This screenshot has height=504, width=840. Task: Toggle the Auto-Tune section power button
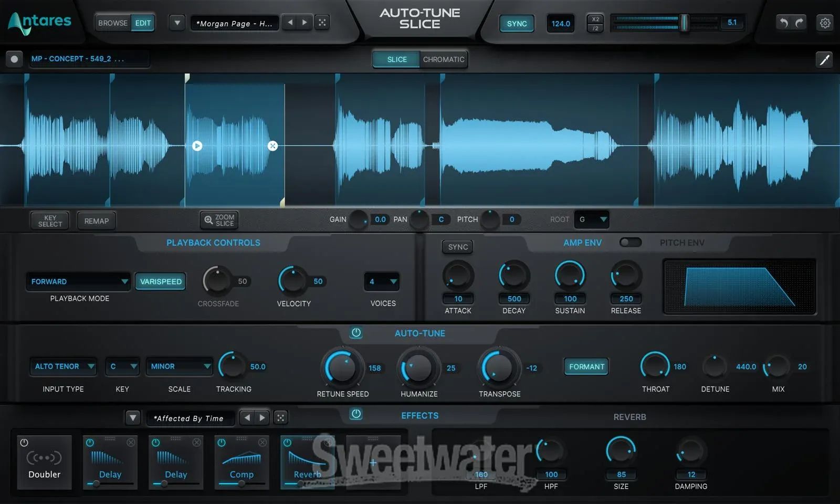356,333
